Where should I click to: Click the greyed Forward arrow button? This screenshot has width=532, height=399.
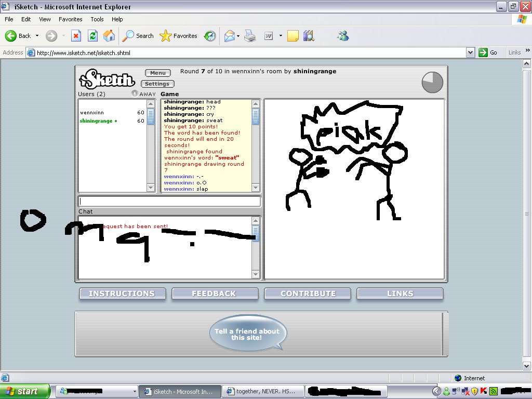tap(51, 36)
